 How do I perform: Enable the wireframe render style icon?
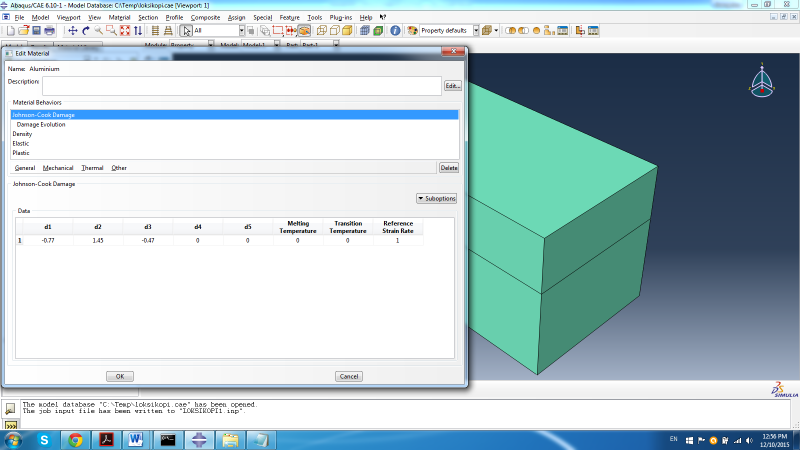321,31
